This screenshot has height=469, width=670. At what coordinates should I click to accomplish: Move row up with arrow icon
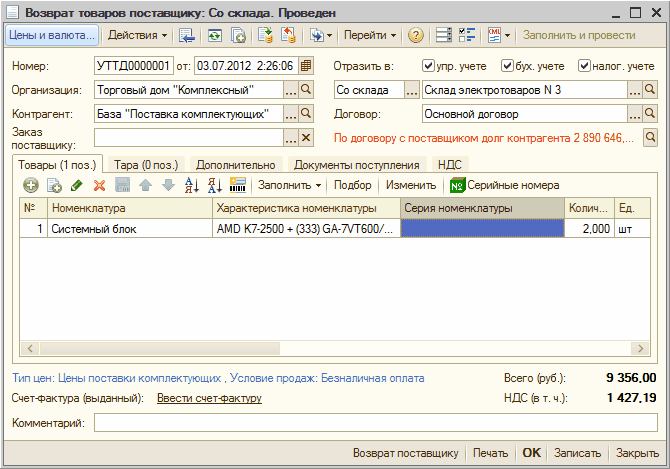coord(146,185)
